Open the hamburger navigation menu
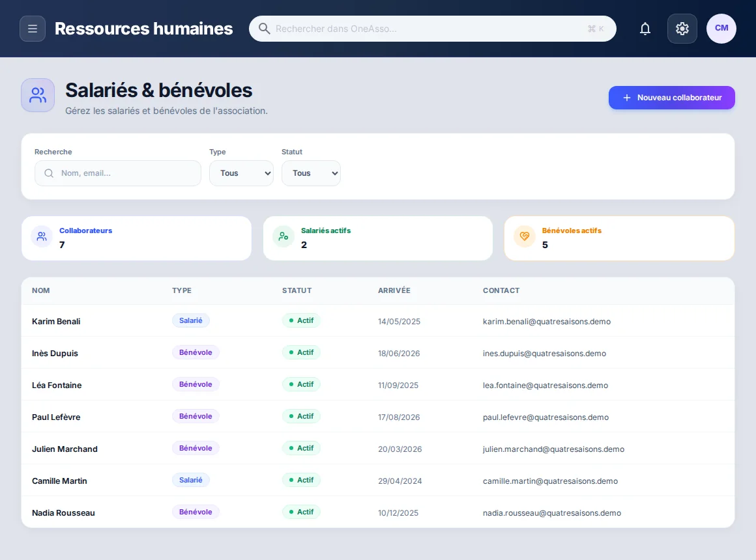This screenshot has height=560, width=756. [33, 29]
